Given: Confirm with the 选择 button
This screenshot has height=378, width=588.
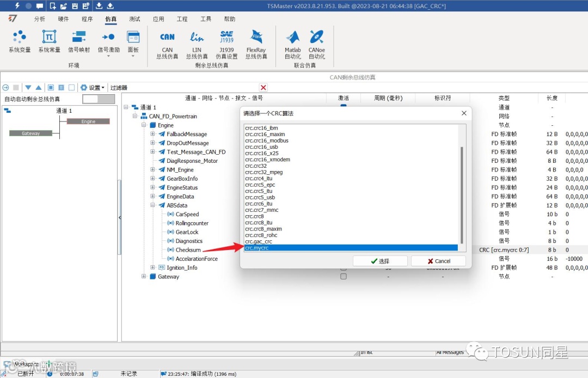Looking at the screenshot, I should click(380, 261).
